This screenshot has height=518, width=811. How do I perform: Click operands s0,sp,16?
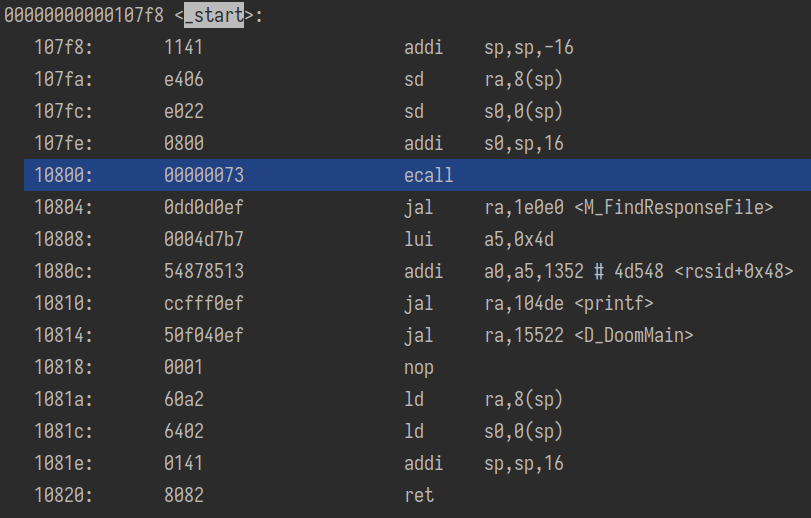point(523,143)
